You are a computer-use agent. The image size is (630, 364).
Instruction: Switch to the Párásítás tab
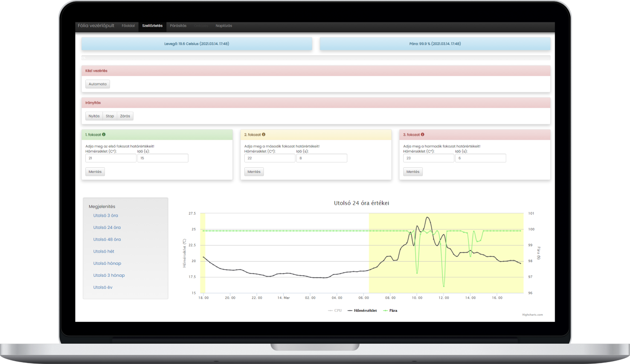[178, 26]
